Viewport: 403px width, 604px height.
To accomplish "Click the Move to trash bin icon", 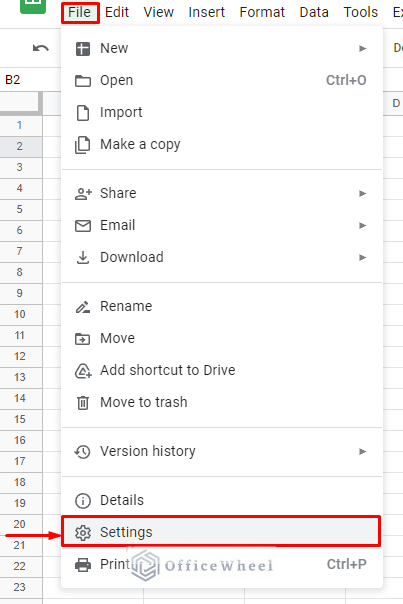I will click(83, 403).
